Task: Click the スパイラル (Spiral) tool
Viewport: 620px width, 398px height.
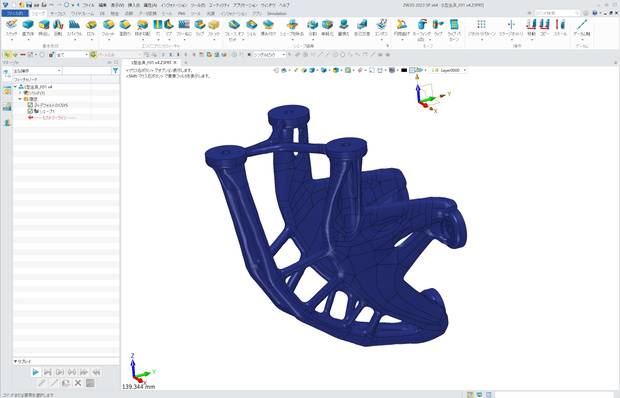Action: click(x=74, y=28)
